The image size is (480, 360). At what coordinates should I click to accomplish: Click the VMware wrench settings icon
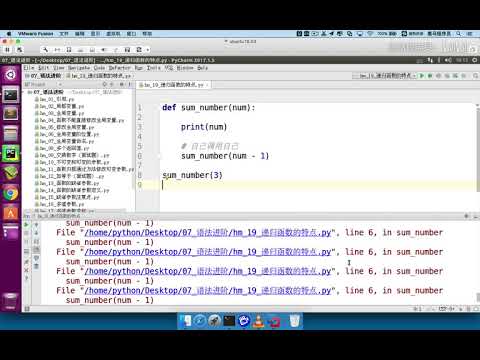point(45,50)
